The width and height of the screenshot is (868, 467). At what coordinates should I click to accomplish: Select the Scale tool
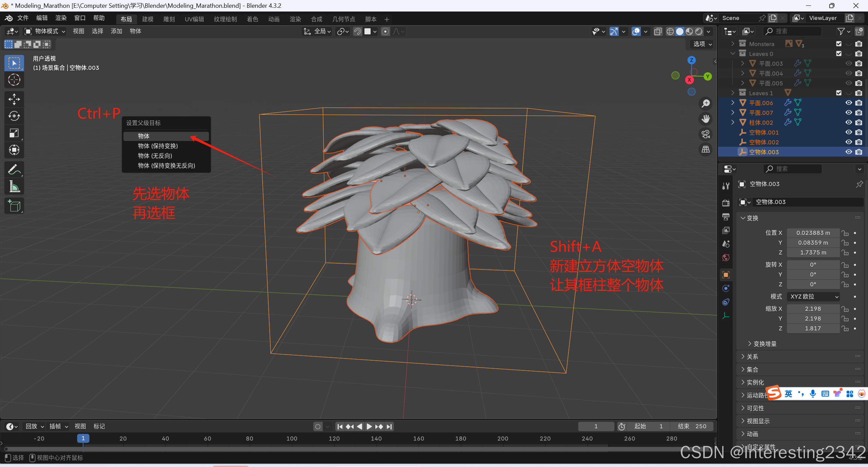[14, 133]
